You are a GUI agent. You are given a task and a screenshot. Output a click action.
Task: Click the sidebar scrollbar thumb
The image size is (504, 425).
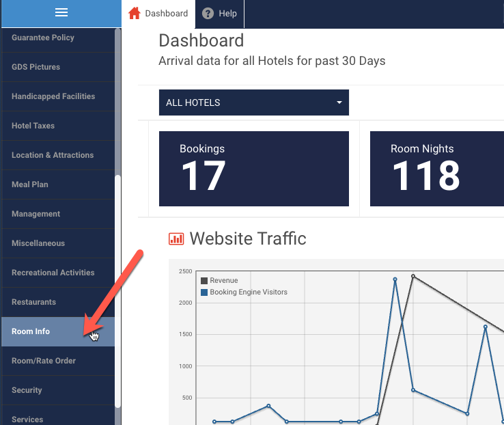pos(118,291)
